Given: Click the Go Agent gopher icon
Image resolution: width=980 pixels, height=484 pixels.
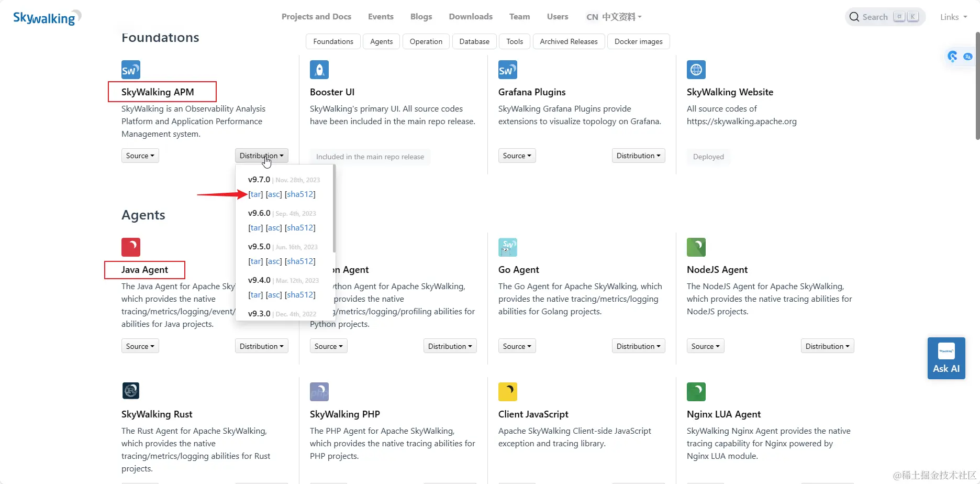Looking at the screenshot, I should 508,247.
